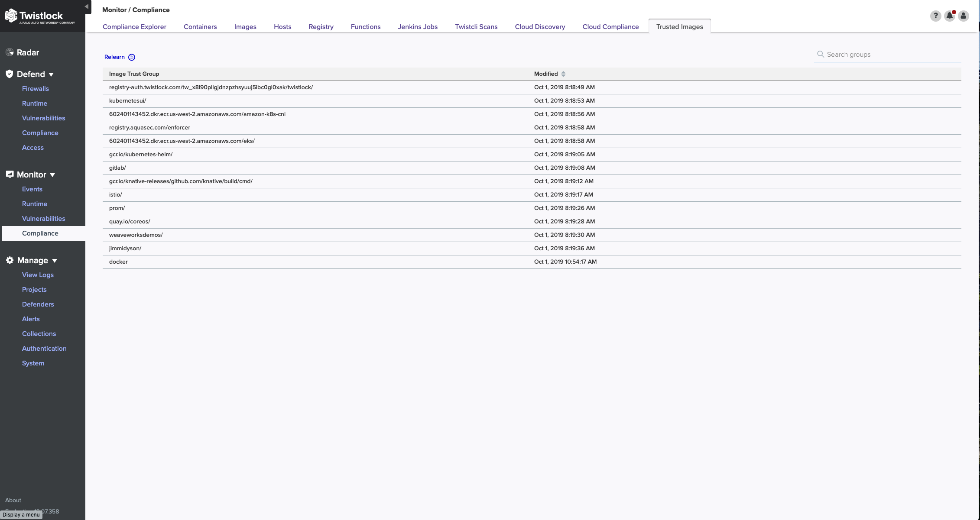Open the notifications bell icon

(949, 16)
